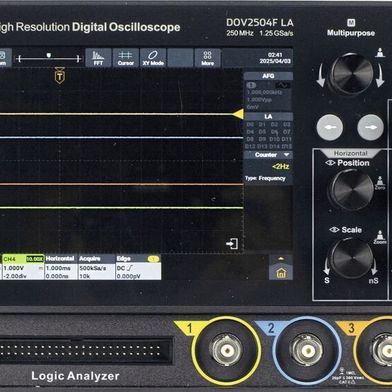The image size is (392, 392).
Task: Toggle logic channel D8
Action: pyautogui.click(x=250, y=139)
